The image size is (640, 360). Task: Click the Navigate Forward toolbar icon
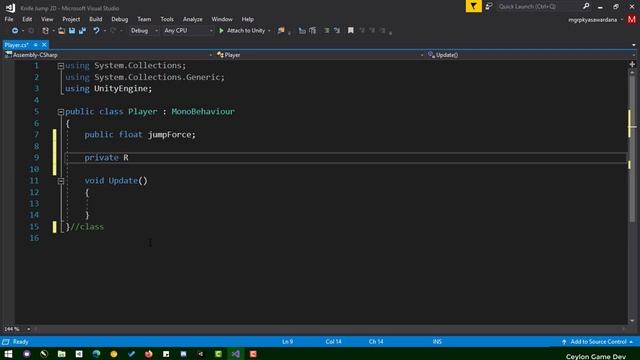tap(31, 31)
